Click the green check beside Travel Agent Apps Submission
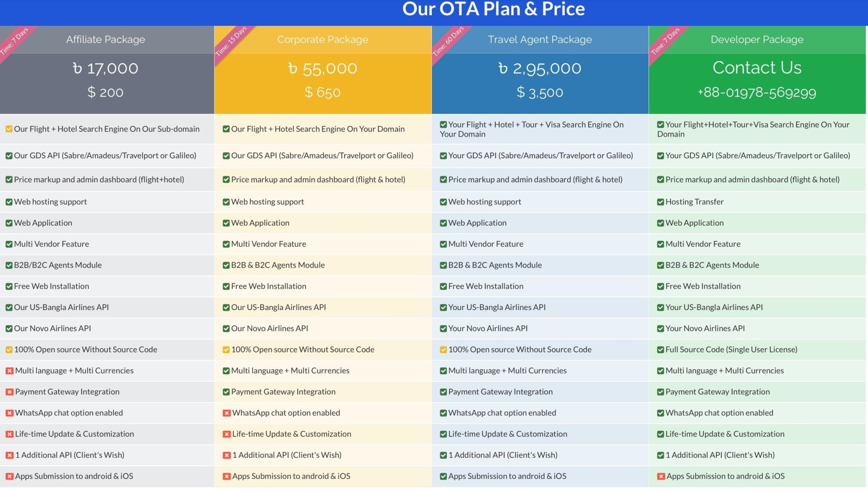 click(x=443, y=476)
